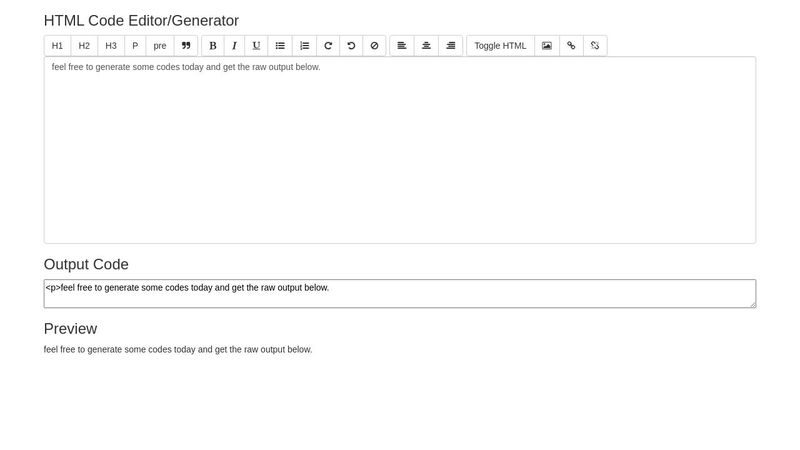
Task: Insert an image using the picture icon
Action: tap(547, 46)
